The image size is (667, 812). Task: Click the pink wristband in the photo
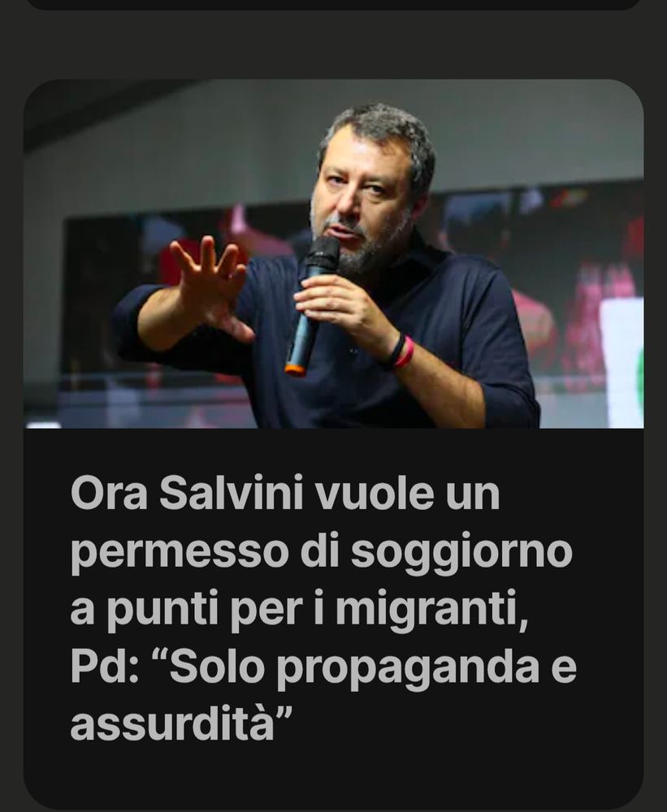tap(405, 352)
